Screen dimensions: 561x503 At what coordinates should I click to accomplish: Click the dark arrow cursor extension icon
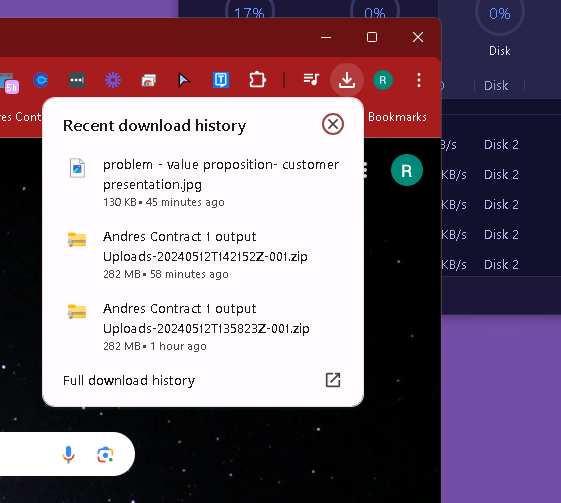tap(184, 80)
